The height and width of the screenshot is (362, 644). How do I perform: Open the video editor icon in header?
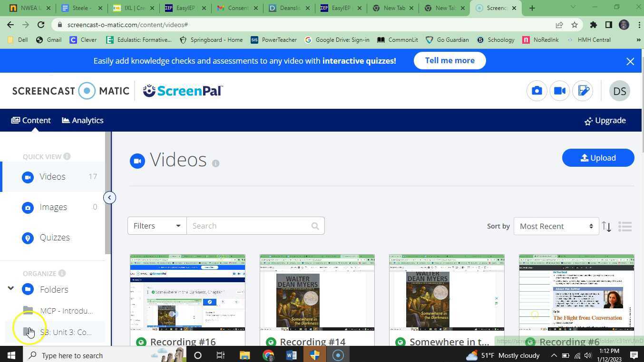point(583,91)
